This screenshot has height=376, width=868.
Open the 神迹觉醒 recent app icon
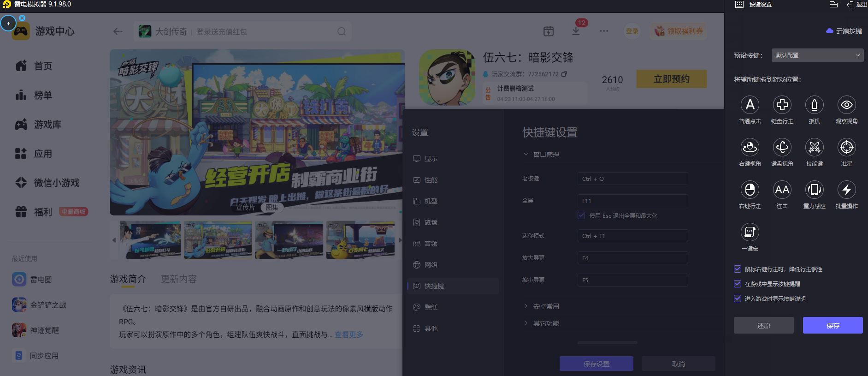[x=19, y=330]
